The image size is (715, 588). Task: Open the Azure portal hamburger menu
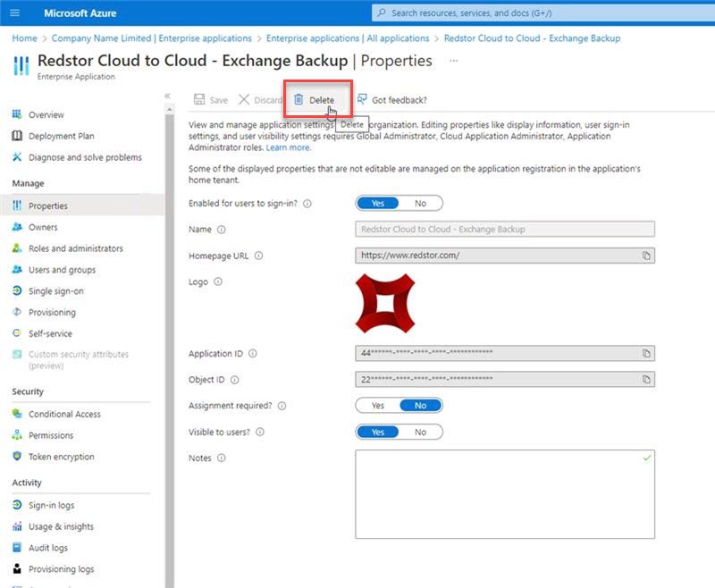[14, 13]
